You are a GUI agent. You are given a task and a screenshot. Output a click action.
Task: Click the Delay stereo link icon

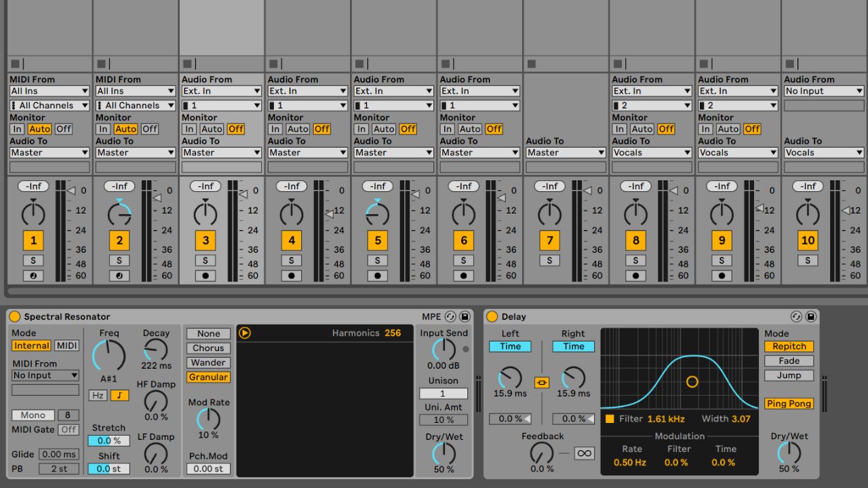tap(542, 383)
